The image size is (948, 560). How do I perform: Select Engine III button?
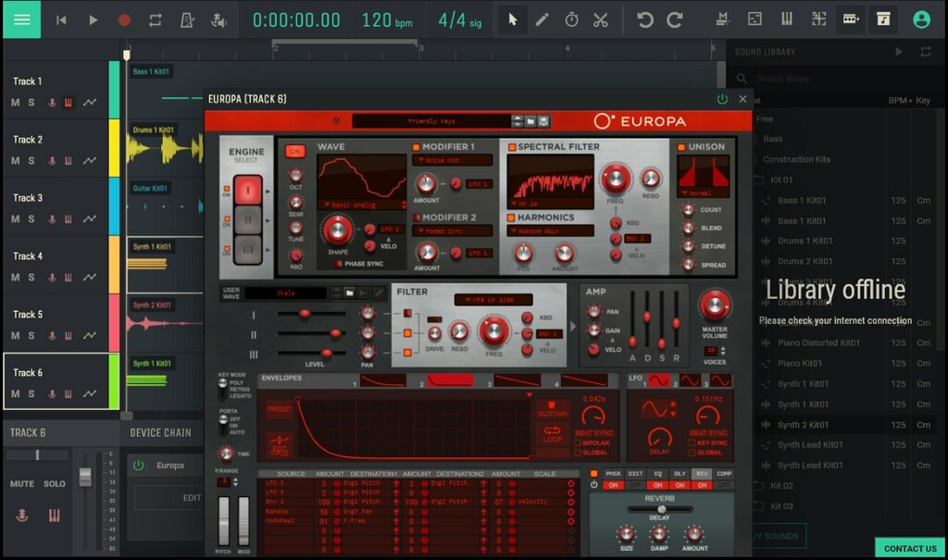point(247,249)
